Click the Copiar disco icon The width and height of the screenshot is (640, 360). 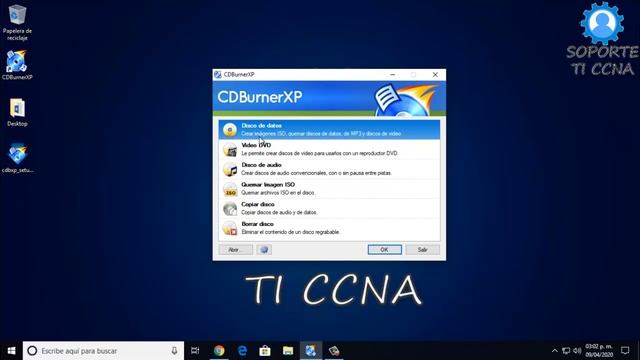coord(230,209)
